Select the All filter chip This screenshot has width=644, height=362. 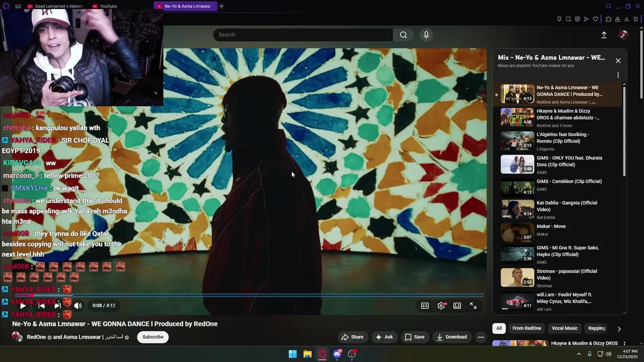[x=499, y=328]
